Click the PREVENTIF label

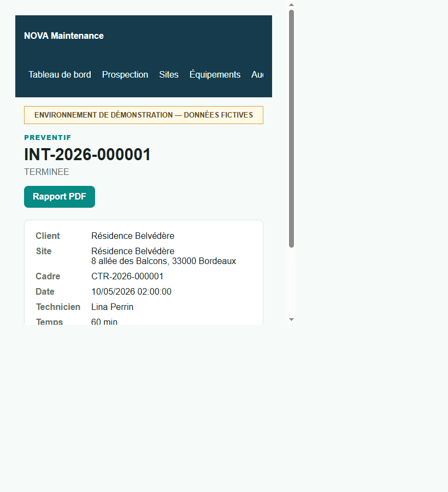pyautogui.click(x=48, y=137)
